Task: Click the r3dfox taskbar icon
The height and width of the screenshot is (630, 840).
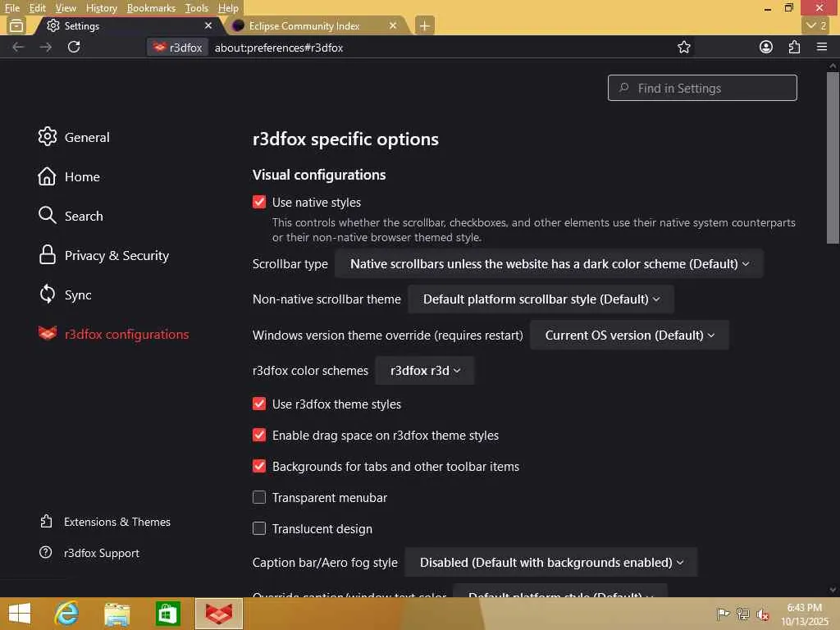Action: tap(218, 614)
